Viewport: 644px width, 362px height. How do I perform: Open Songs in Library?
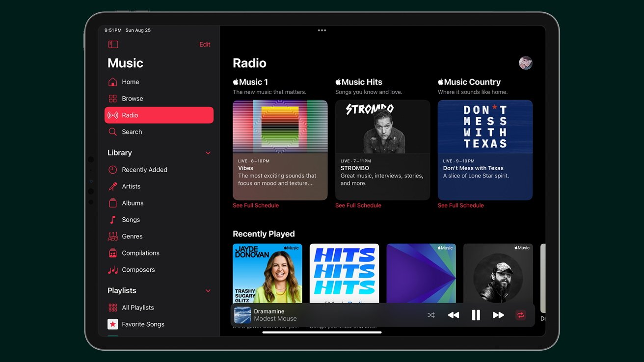tap(159, 220)
